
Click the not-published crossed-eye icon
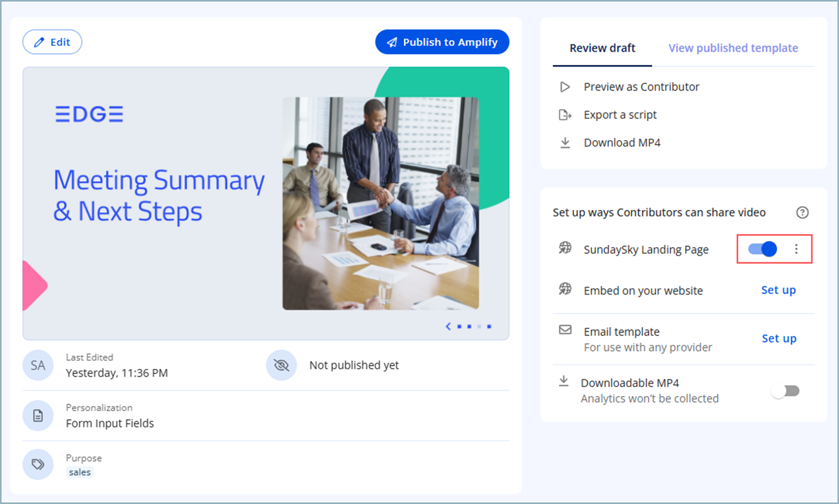pos(281,365)
